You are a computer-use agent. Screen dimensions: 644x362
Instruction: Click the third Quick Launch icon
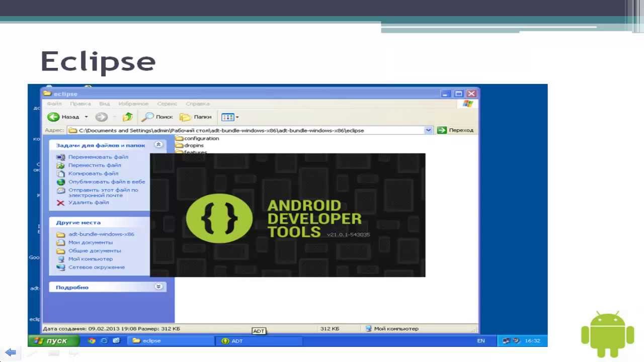click(x=116, y=340)
